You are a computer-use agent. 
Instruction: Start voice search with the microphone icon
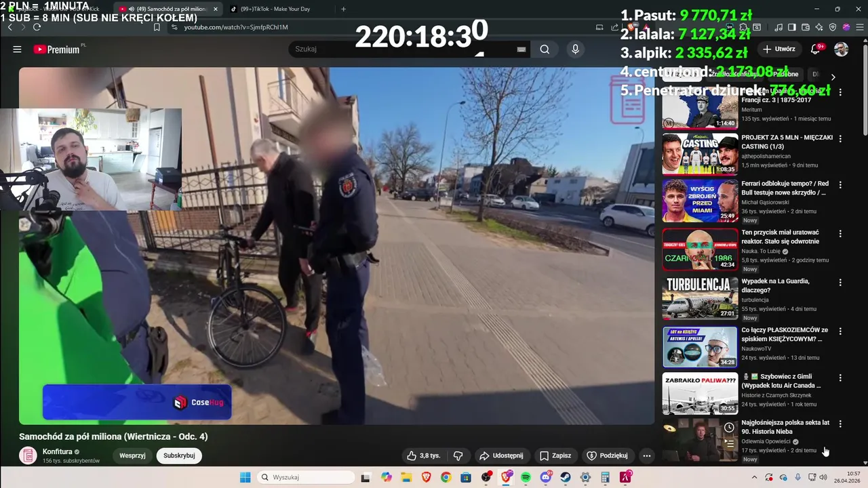[x=575, y=49]
